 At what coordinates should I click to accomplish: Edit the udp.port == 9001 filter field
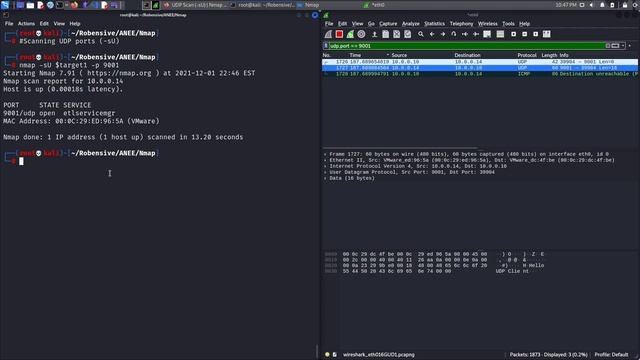click(467, 46)
